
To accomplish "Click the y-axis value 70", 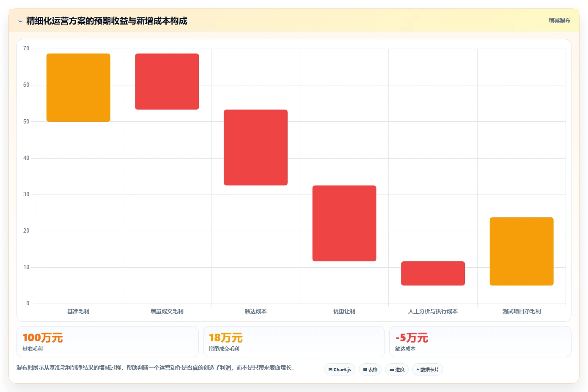I will pos(26,49).
